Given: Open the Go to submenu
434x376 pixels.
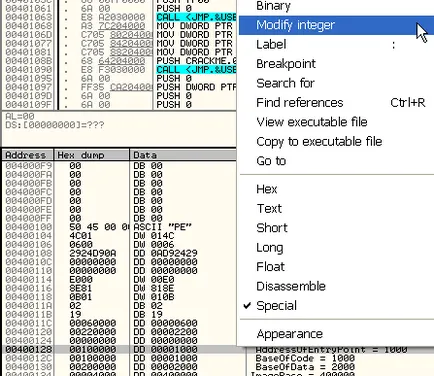Looking at the screenshot, I should [x=336, y=161].
